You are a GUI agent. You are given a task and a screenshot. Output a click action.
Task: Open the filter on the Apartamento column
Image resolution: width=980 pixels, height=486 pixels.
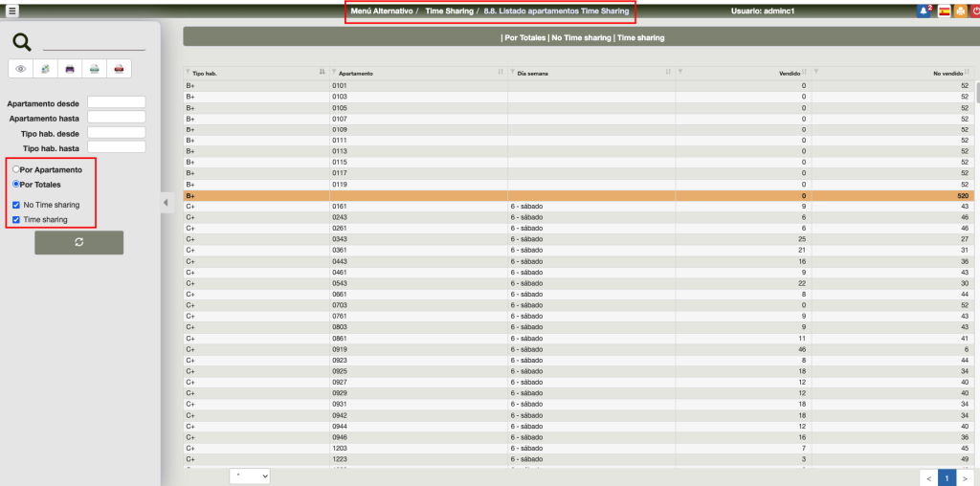tap(333, 73)
